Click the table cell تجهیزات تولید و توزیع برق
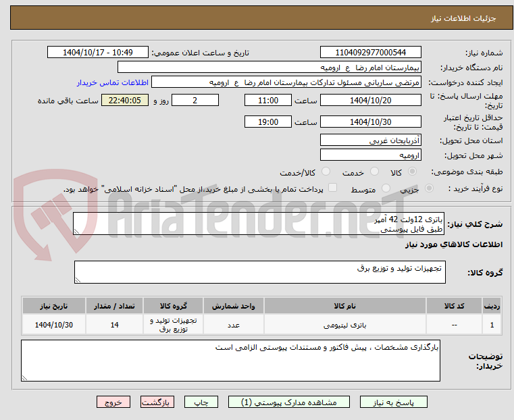The image size is (514, 420). coord(173,325)
